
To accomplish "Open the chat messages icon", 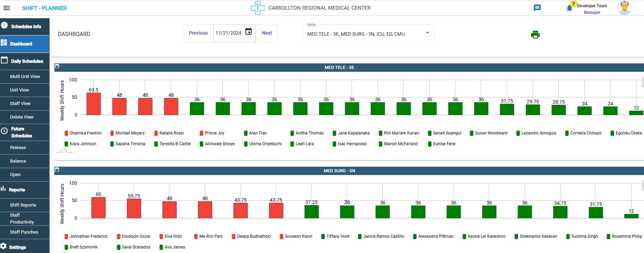I will (537, 8).
